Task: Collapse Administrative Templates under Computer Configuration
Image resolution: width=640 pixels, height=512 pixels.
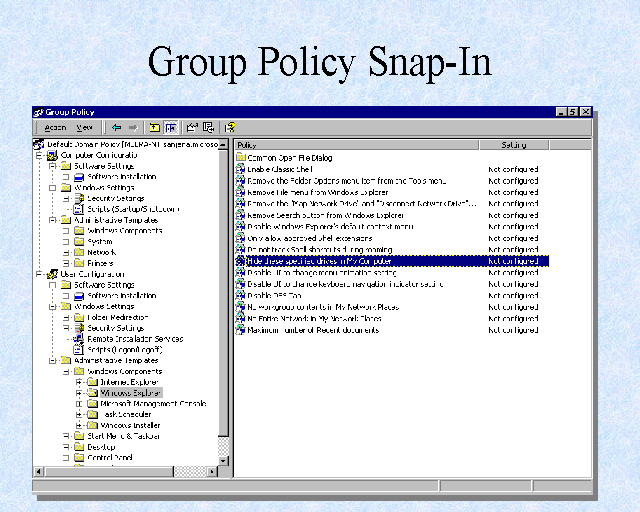Action: point(52,220)
